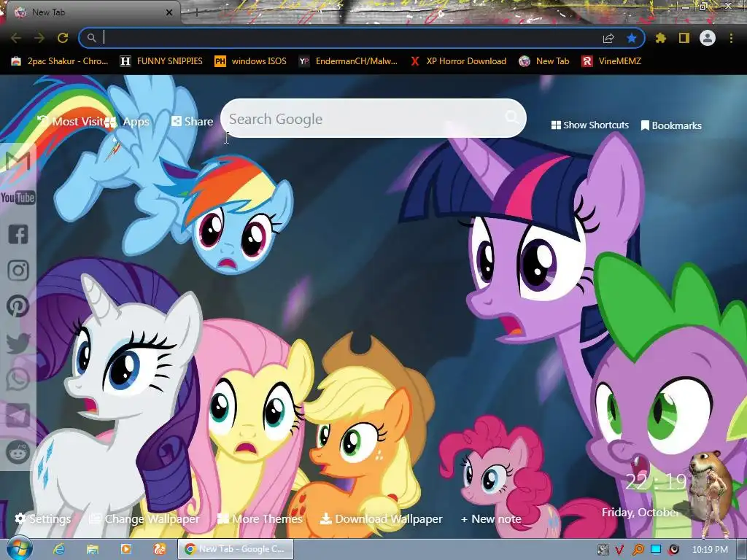This screenshot has width=747, height=560.
Task: Open the FUNNY SNIPPIES bookmark
Action: (x=161, y=61)
